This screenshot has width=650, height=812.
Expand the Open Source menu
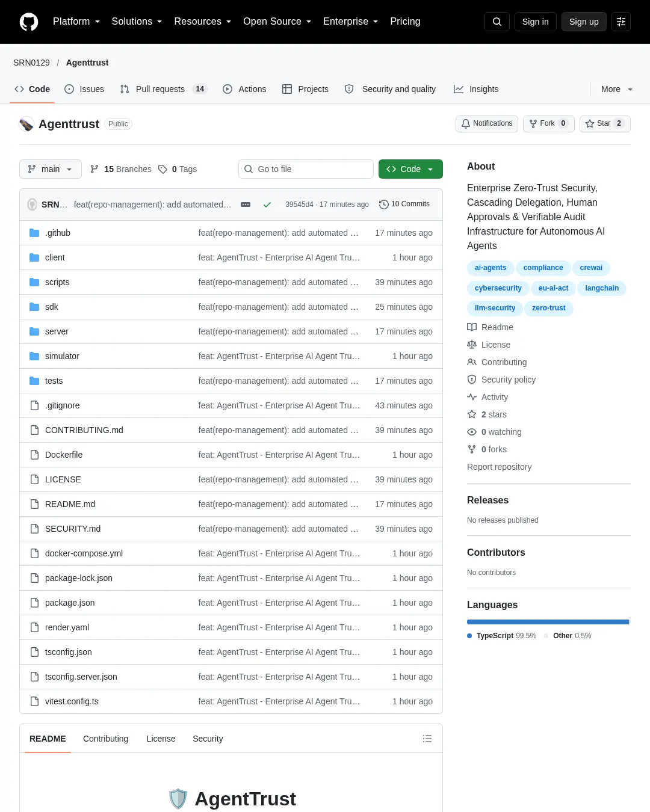pyautogui.click(x=277, y=22)
